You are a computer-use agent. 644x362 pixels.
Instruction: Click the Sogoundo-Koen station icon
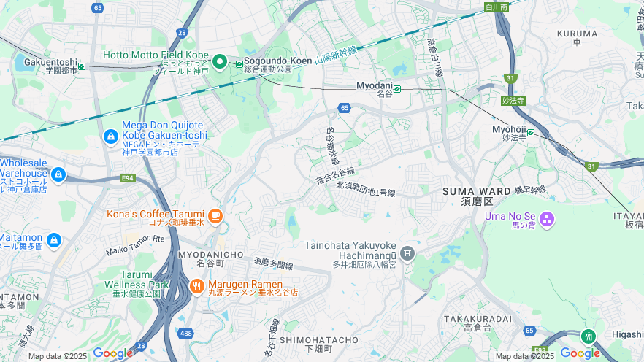click(x=239, y=64)
